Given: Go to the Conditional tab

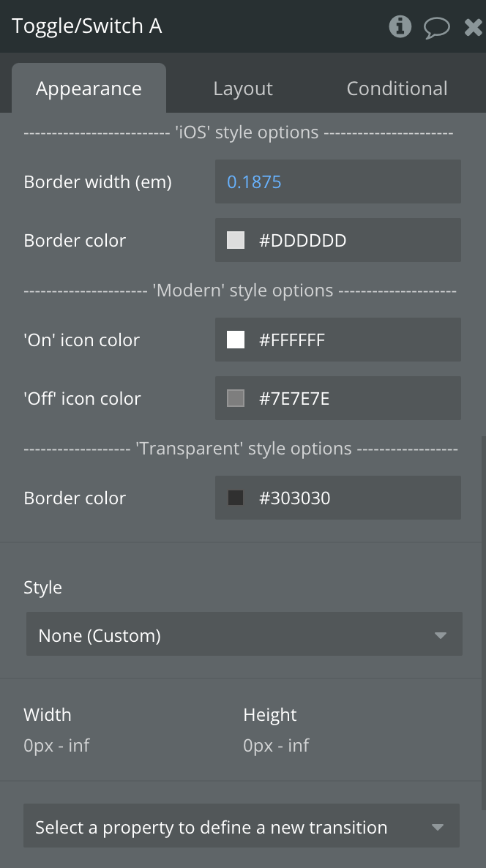Looking at the screenshot, I should click(397, 89).
